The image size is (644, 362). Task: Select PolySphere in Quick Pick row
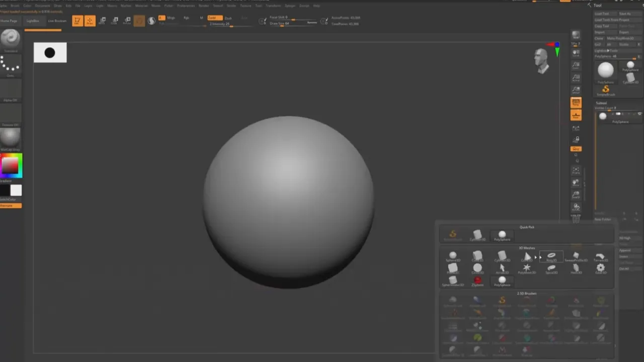pyautogui.click(x=502, y=235)
